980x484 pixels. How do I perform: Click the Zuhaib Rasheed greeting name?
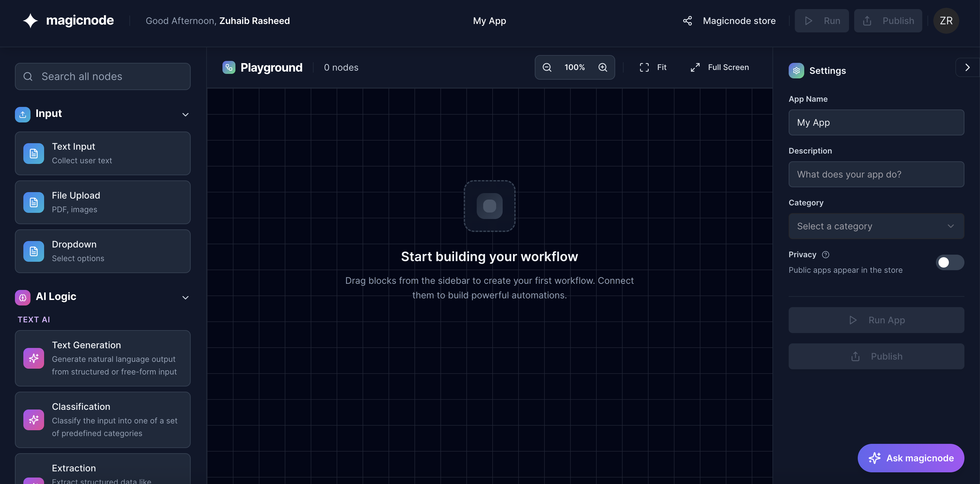[255, 21]
